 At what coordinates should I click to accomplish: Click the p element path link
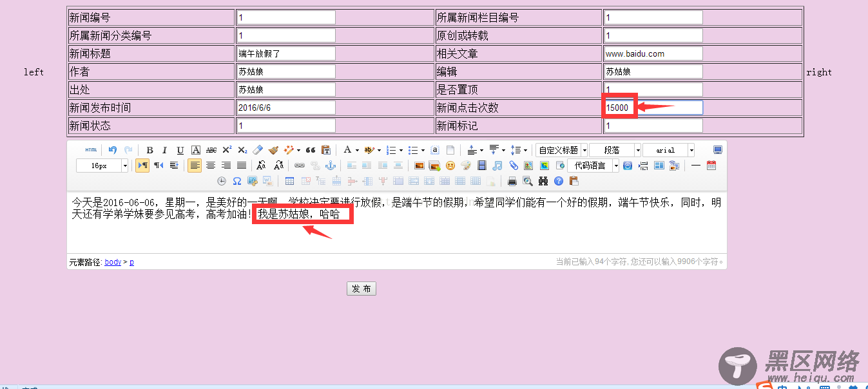click(x=131, y=262)
